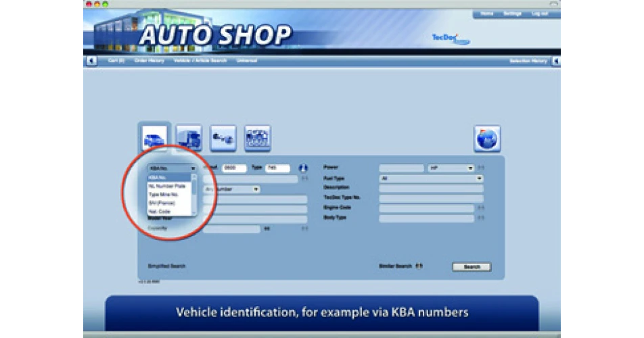Click the Power value input field
This screenshot has height=338, width=644.
tap(401, 168)
